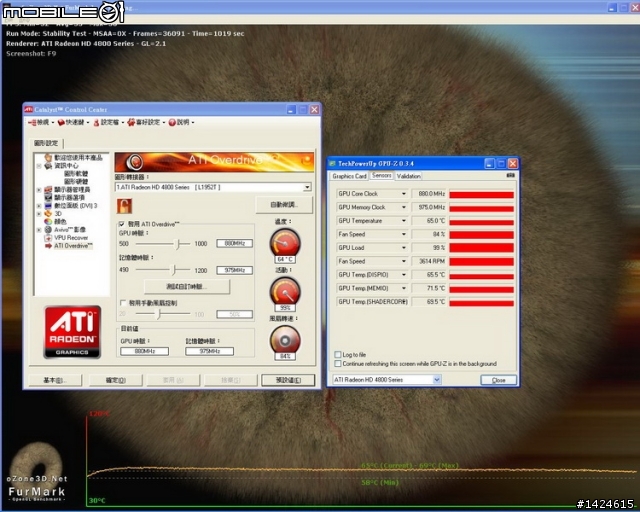Expand the Display Manager tree node
Image resolution: width=640 pixels, height=512 pixels.
[39, 190]
